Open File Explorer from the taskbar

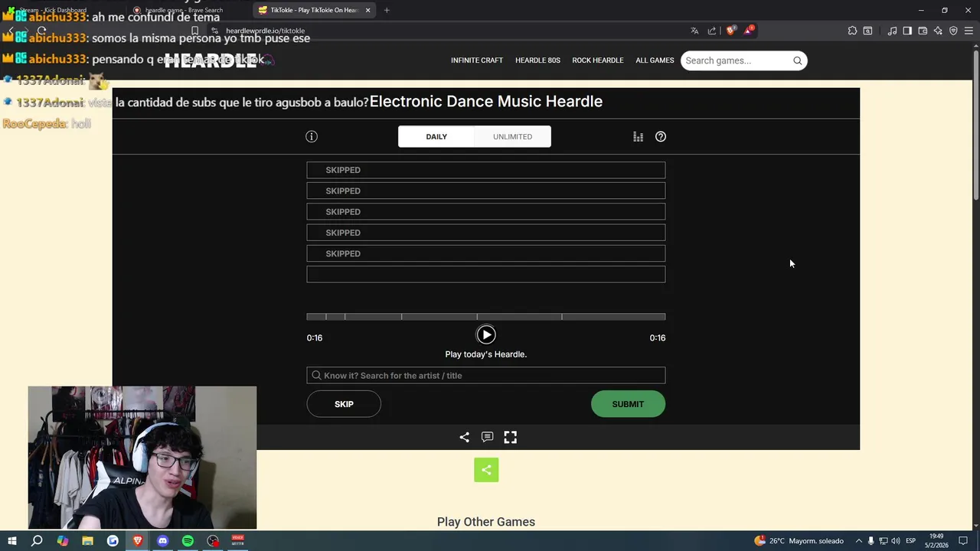[87, 541]
